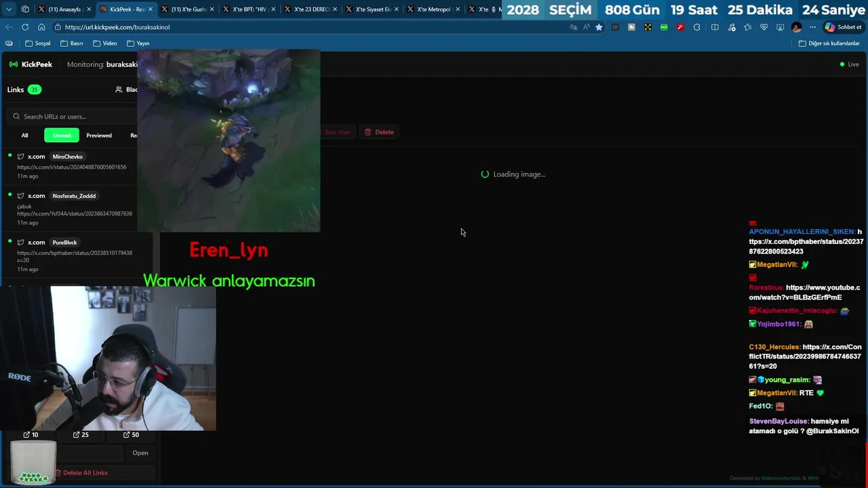
Task: Open the Yayın bookmarks folder
Action: click(x=138, y=43)
